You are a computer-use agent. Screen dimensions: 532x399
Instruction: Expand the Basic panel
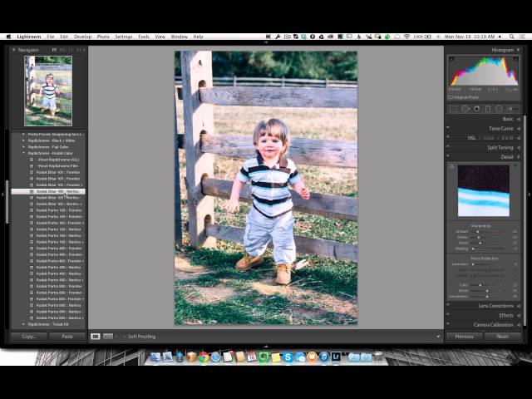click(519, 119)
